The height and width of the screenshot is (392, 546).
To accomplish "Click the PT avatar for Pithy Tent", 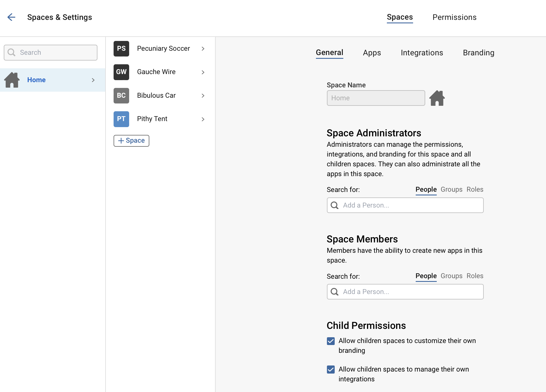I will coord(121,119).
